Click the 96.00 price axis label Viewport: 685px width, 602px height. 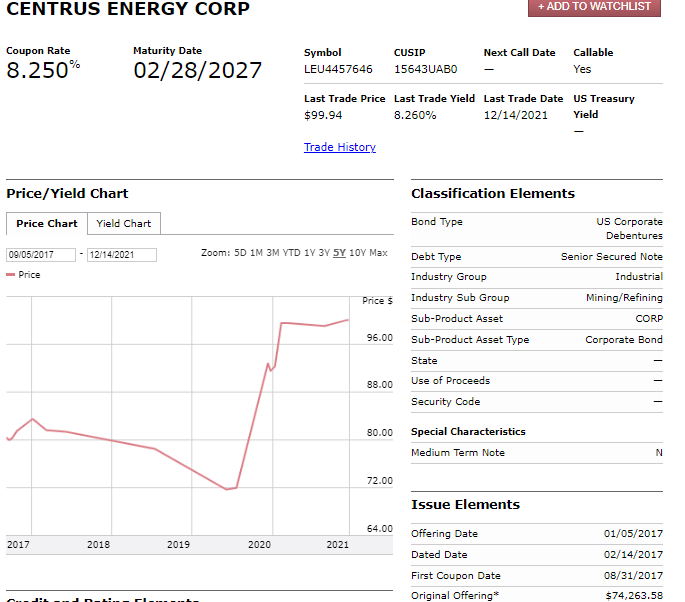pyautogui.click(x=380, y=338)
